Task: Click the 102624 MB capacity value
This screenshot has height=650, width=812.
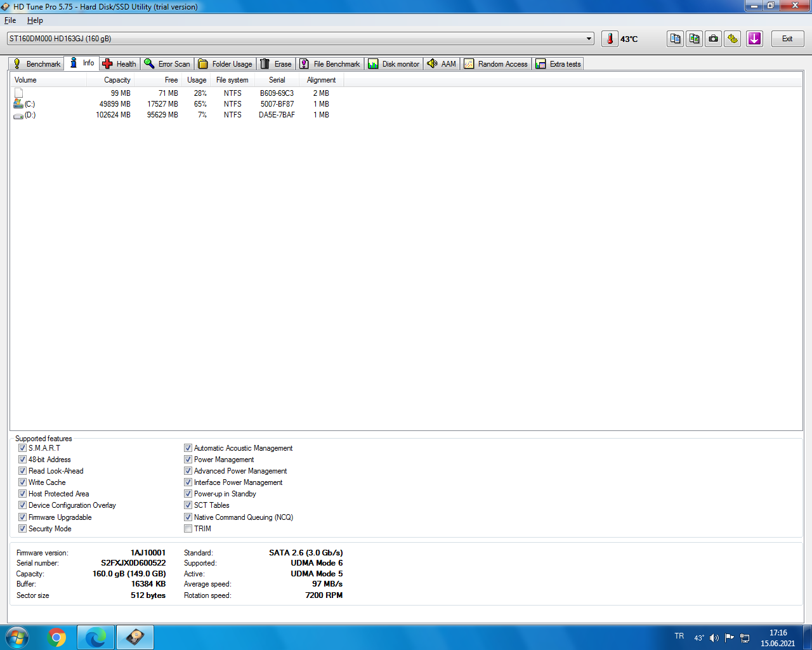Action: [114, 115]
